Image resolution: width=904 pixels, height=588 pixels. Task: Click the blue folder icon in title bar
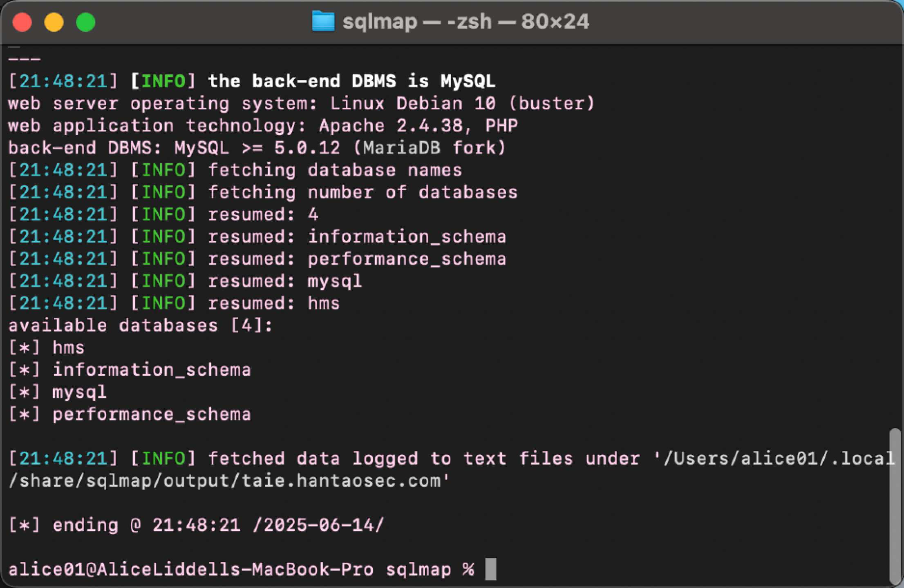pyautogui.click(x=323, y=21)
